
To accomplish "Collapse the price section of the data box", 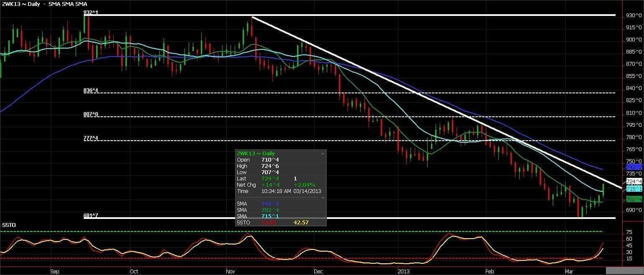I will click(322, 154).
